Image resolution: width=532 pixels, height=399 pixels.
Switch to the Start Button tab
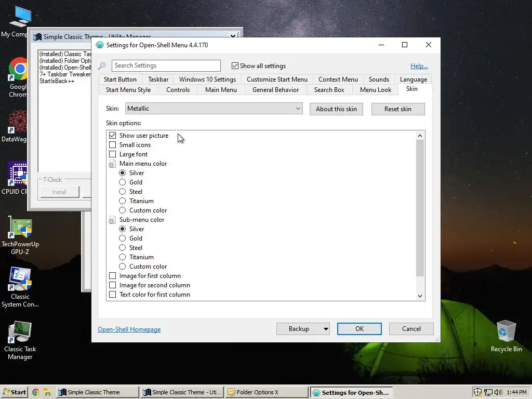[x=120, y=79]
